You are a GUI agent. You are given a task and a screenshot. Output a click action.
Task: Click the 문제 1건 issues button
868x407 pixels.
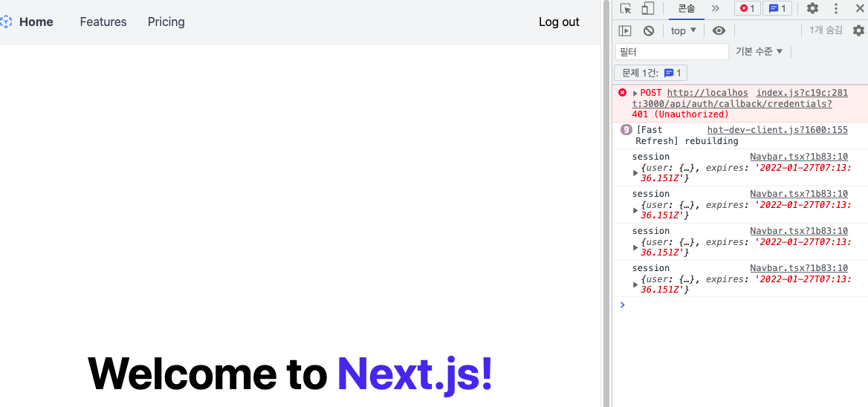[650, 73]
